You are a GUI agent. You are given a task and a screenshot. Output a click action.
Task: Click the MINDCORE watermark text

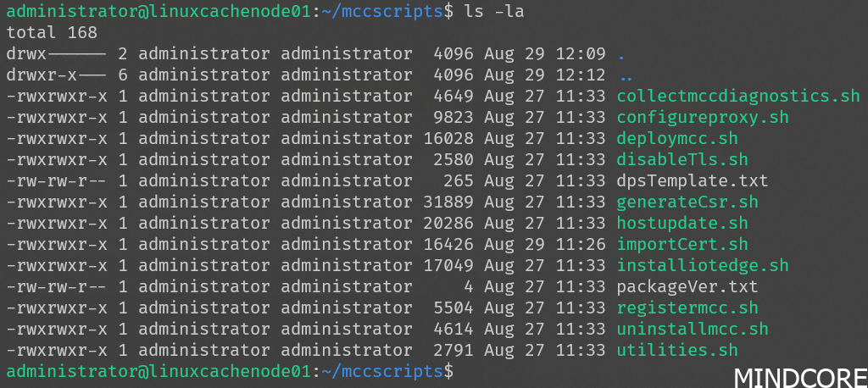798,375
